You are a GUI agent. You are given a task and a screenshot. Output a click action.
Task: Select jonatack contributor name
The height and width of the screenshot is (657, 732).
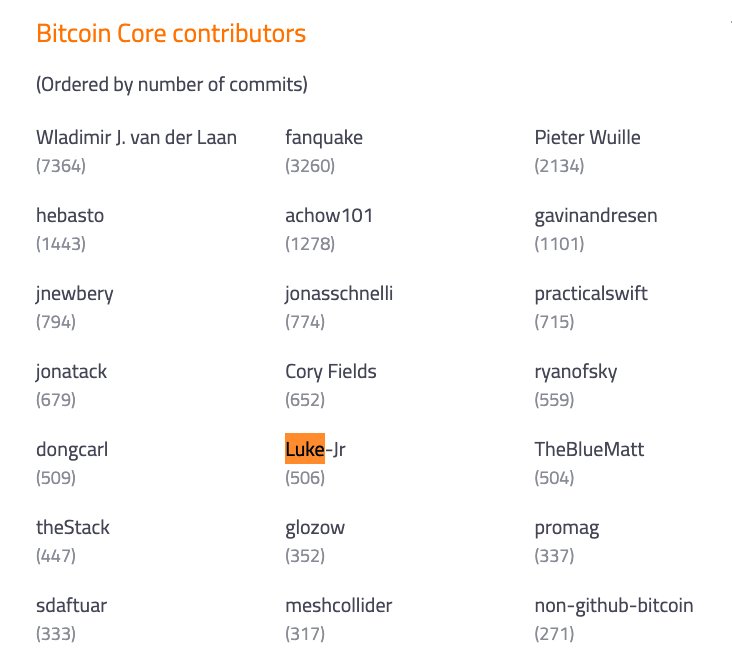(71, 372)
